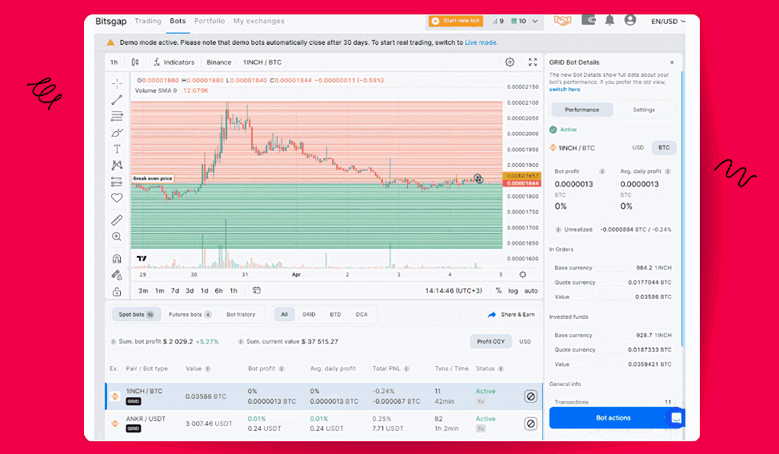This screenshot has height=454, width=779.
Task: Open the live chat support icon
Action: (676, 418)
